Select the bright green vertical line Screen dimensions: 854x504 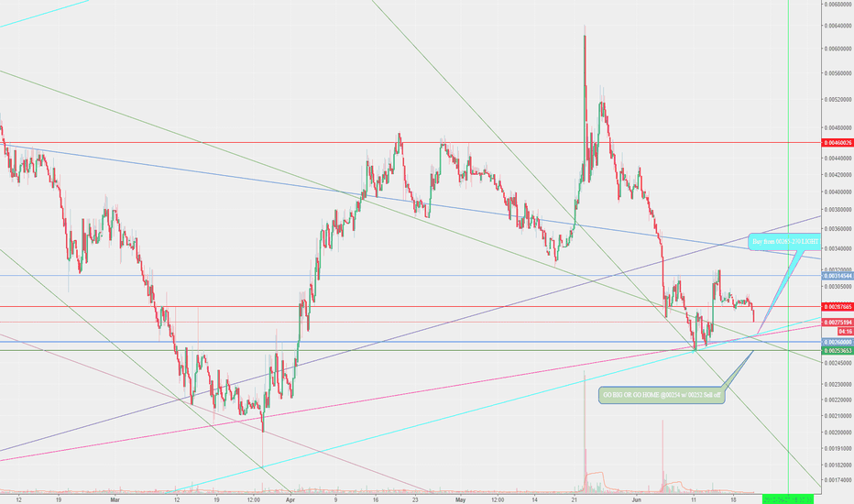(x=788, y=246)
